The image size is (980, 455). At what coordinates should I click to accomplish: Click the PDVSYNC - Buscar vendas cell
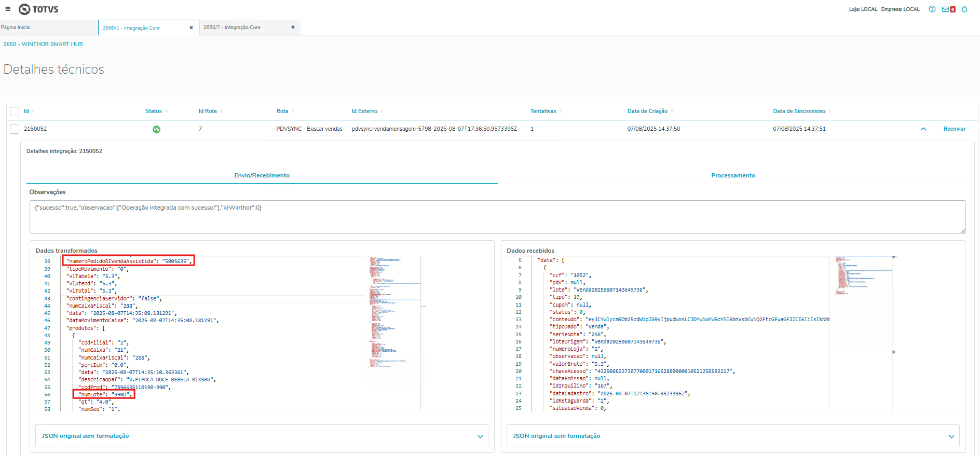point(309,129)
